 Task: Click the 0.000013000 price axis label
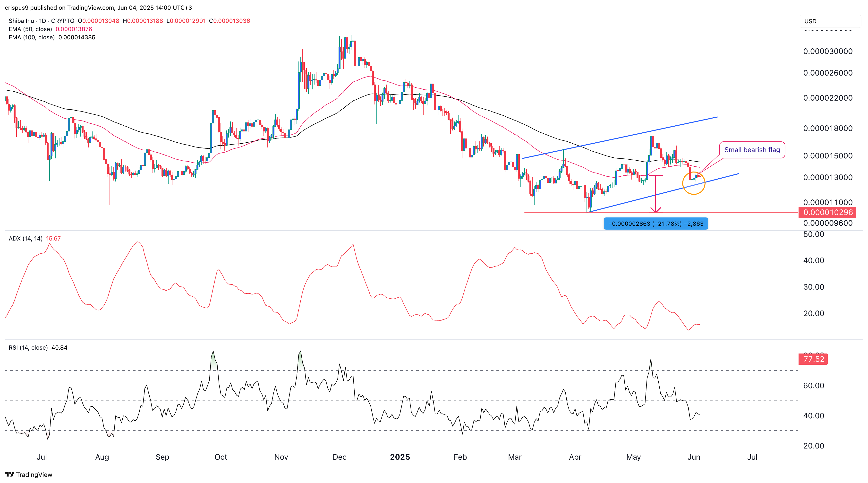828,177
